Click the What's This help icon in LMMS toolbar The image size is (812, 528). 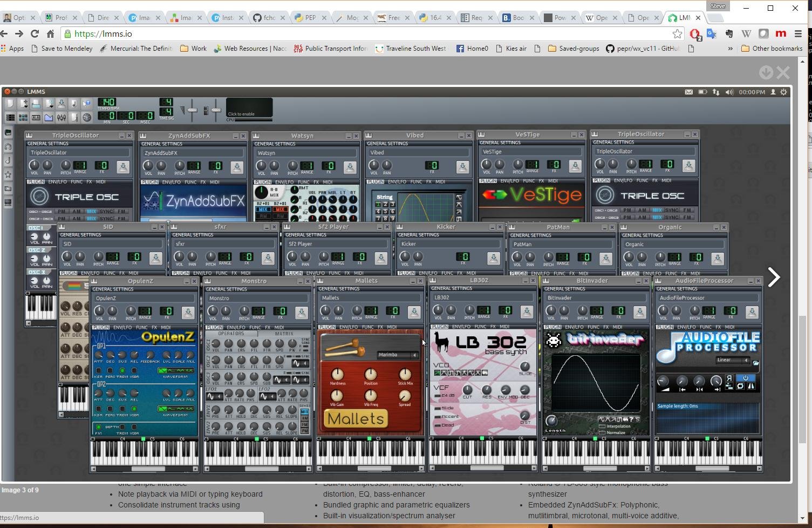point(86,104)
